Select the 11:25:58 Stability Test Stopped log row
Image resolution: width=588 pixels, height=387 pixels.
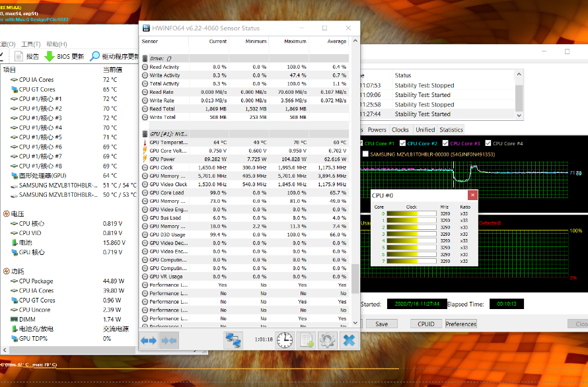[438, 104]
